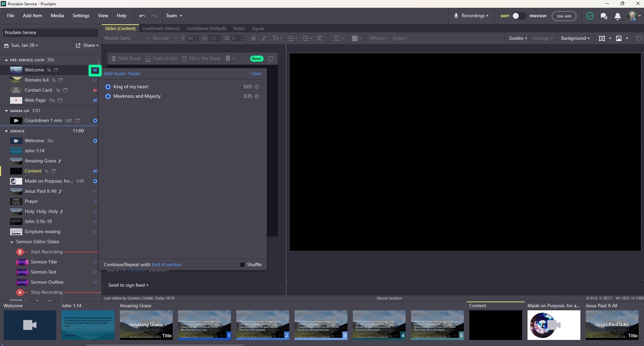This screenshot has width=644, height=346.
Task: Insert a text box on the slide
Action: [x=603, y=38]
